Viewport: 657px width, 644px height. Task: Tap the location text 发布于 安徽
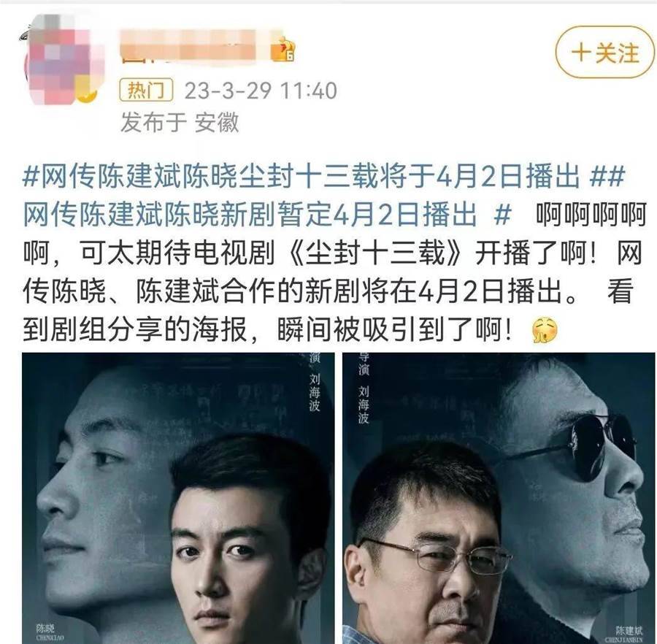(x=180, y=123)
